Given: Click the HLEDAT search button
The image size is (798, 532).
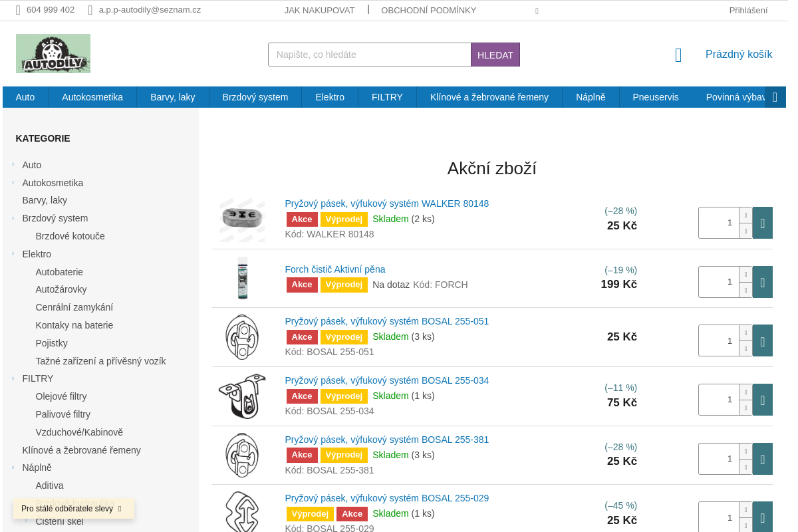Looking at the screenshot, I should point(495,55).
